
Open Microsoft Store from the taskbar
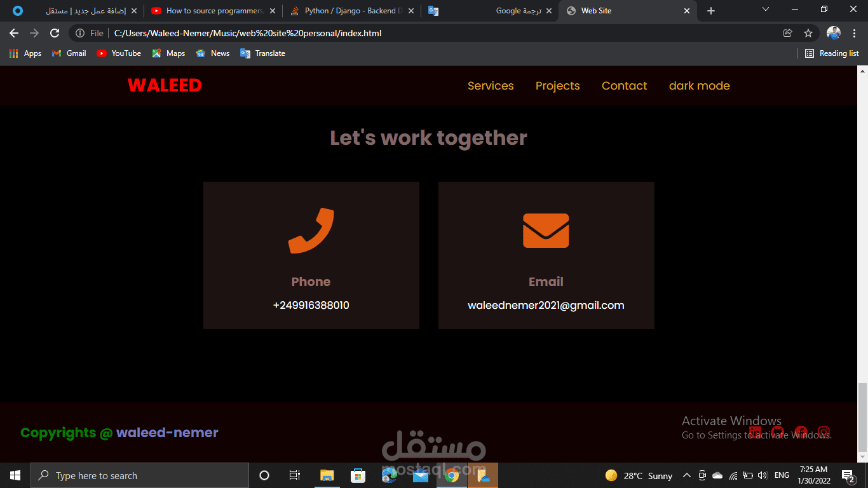[358, 475]
